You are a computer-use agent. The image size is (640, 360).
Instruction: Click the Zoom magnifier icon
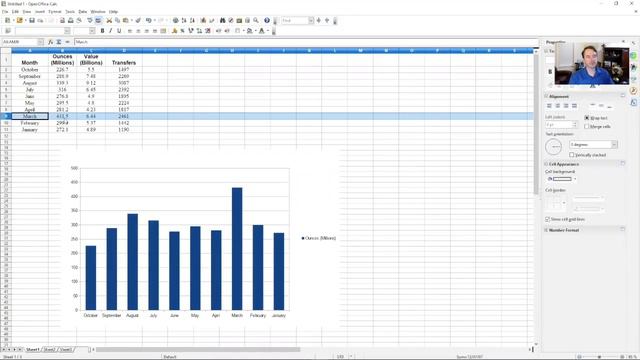tap(256, 20)
